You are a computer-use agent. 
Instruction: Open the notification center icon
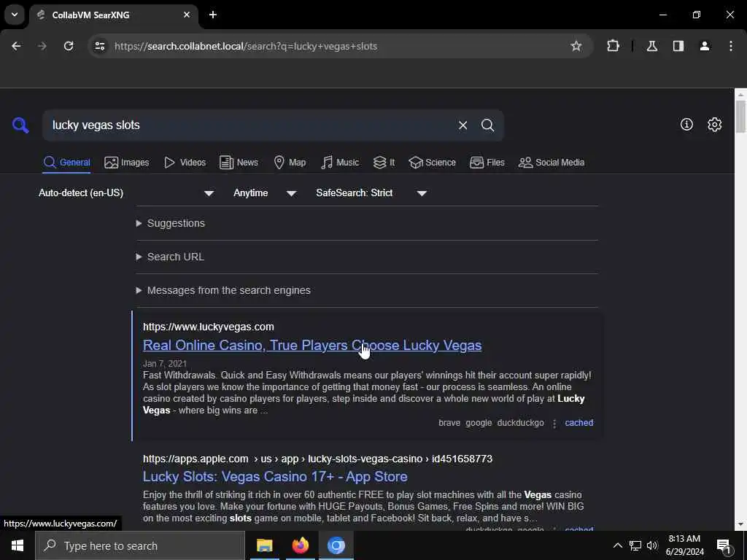point(724,546)
